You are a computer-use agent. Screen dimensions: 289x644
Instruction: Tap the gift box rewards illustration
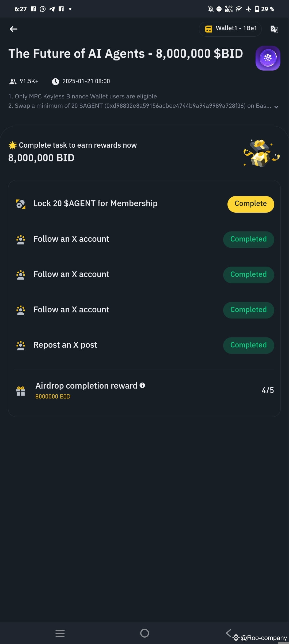pyautogui.click(x=261, y=154)
